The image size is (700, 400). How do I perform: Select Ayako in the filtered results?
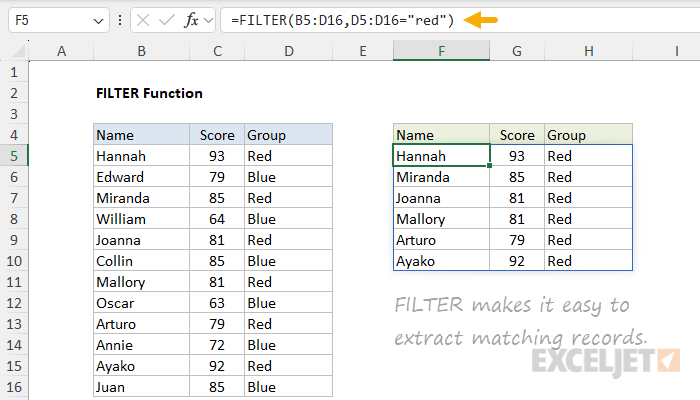pyautogui.click(x=442, y=261)
